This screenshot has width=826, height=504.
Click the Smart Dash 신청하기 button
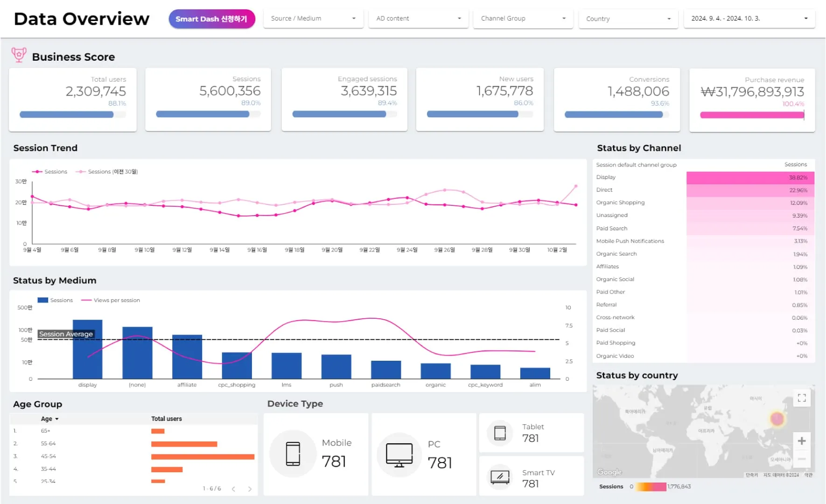pos(212,19)
